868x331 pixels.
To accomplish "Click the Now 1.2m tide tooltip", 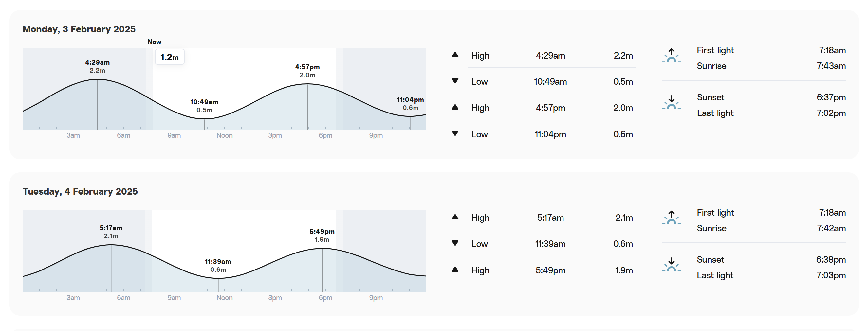I will click(x=170, y=57).
